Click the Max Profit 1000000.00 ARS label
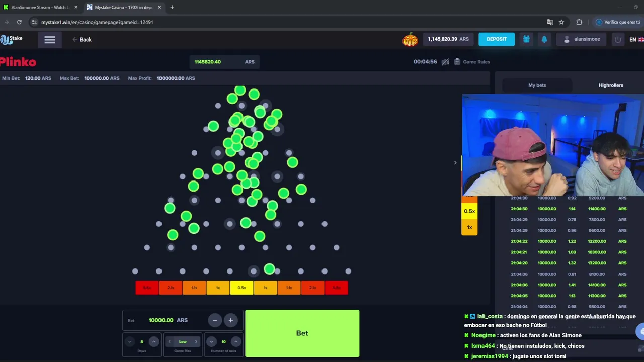This screenshot has width=644, height=362. coord(162,78)
